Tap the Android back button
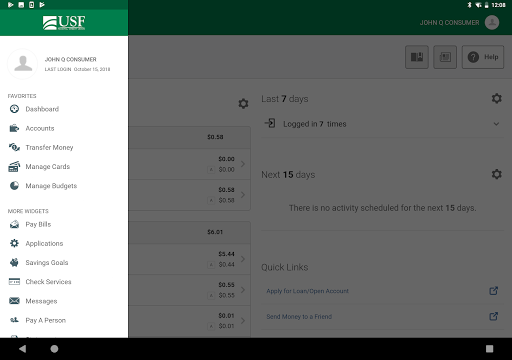This screenshot has width=512, height=360. click(23, 349)
